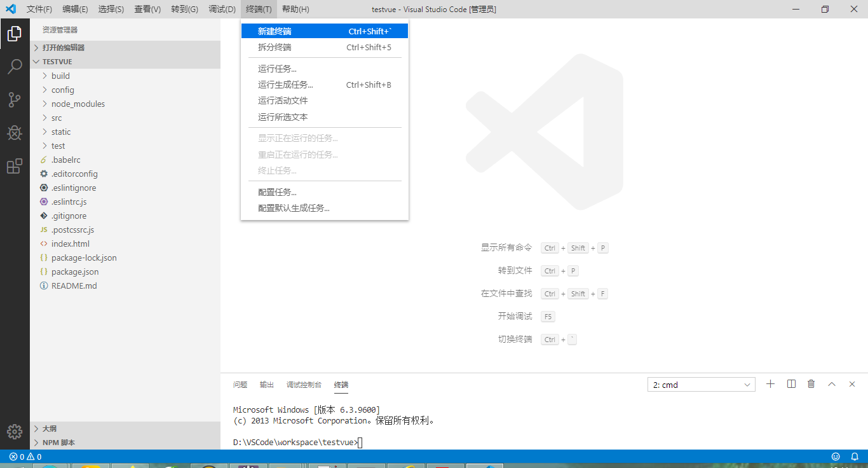
Task: Click errors and warnings count in status bar
Action: click(x=25, y=457)
